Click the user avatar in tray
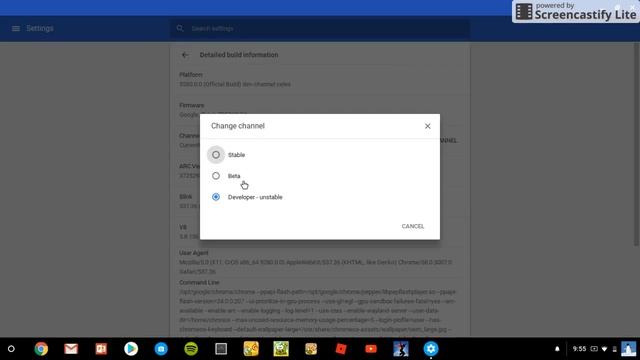This screenshot has height=360, width=640. 628,349
